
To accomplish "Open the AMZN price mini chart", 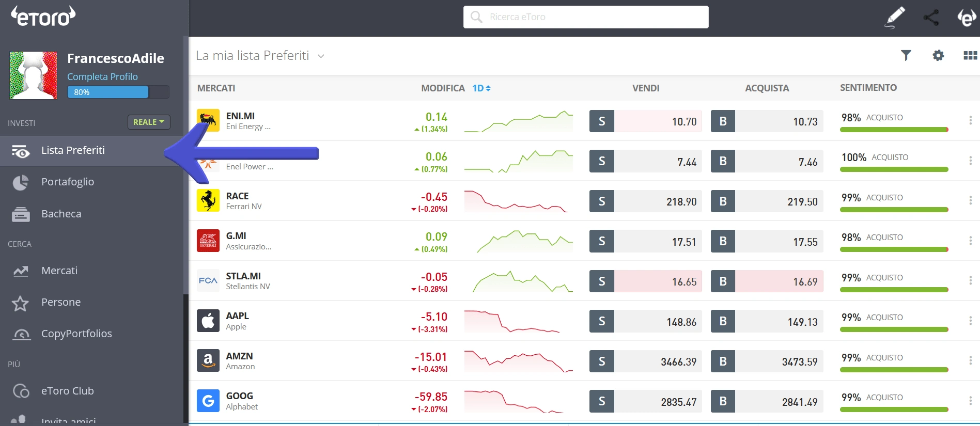I will click(519, 361).
